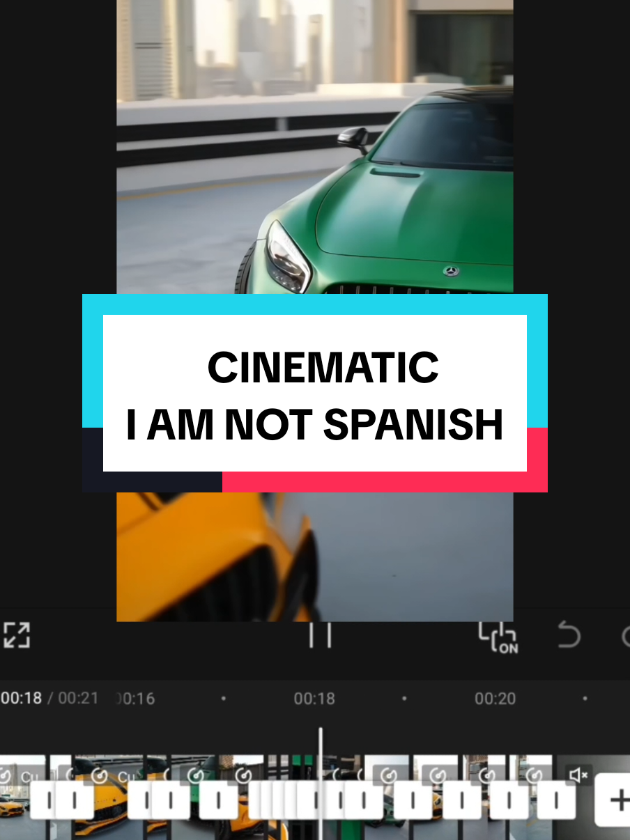
Task: Toggle the keyframe ON icon
Action: coord(498,637)
